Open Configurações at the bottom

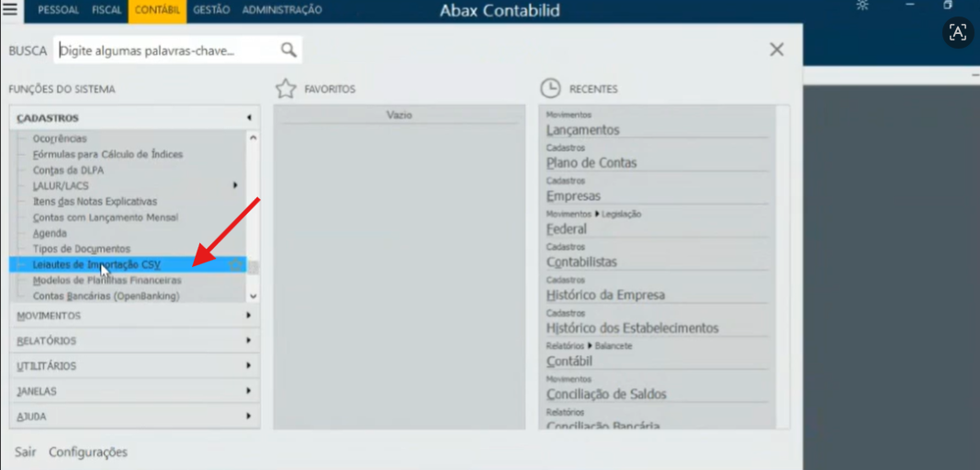(x=88, y=452)
